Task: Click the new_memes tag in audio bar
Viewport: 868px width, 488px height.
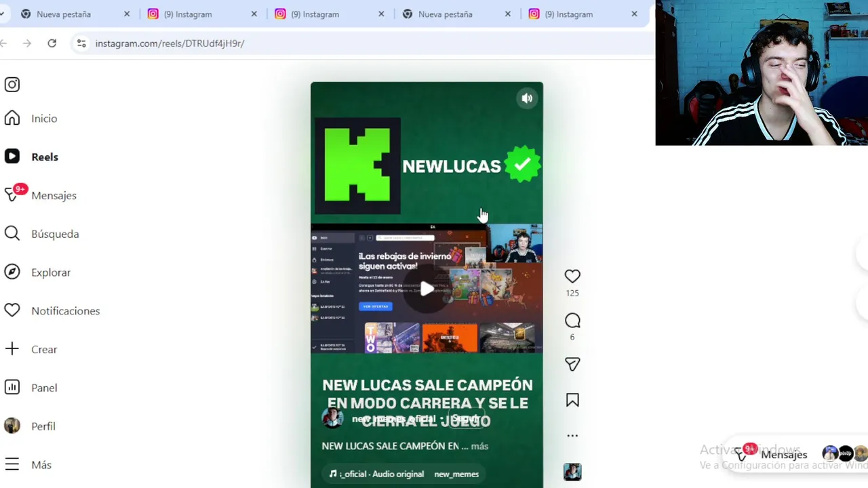Action: pyautogui.click(x=456, y=474)
